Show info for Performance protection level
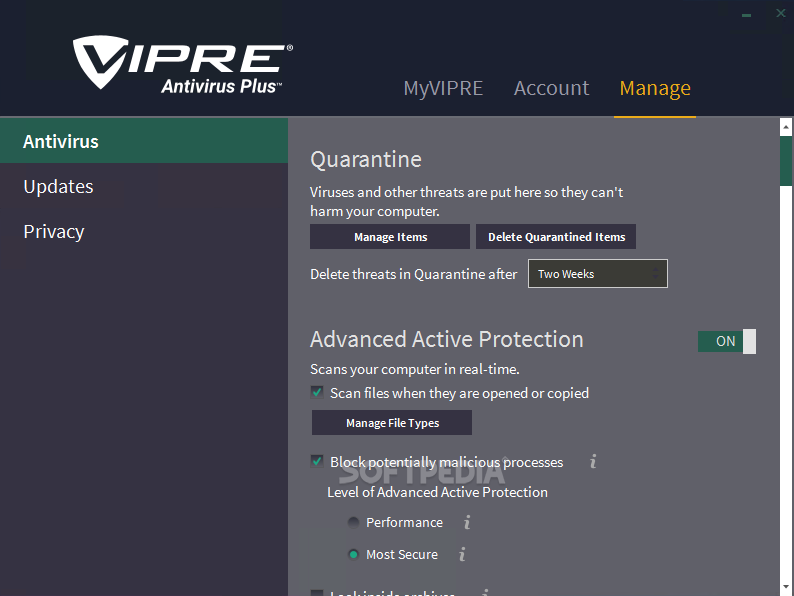The image size is (794, 596). (467, 522)
